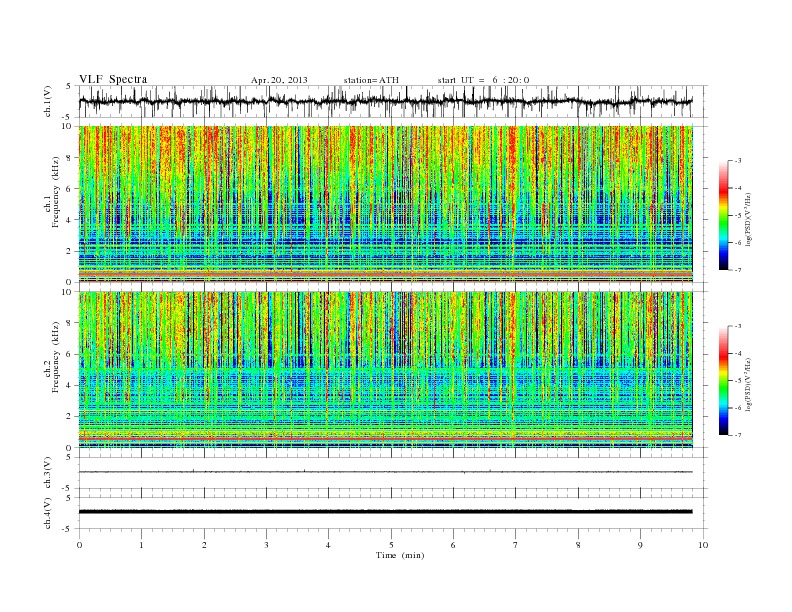Click the "2" kHz tick of ch.2 spectrogram
This screenshot has height=612, width=792.
coord(69,417)
